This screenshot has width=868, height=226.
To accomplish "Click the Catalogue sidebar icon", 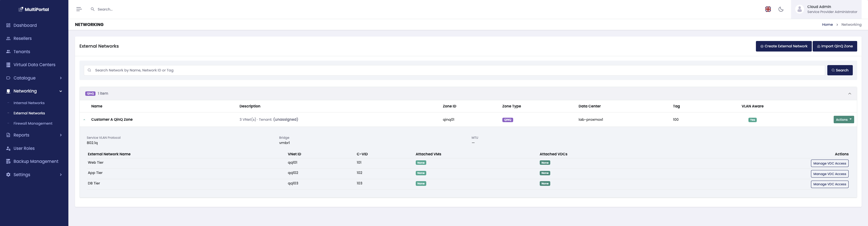I will tap(8, 78).
